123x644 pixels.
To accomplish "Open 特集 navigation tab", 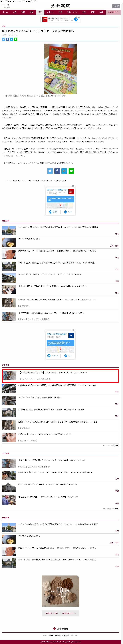I will click(101, 12).
